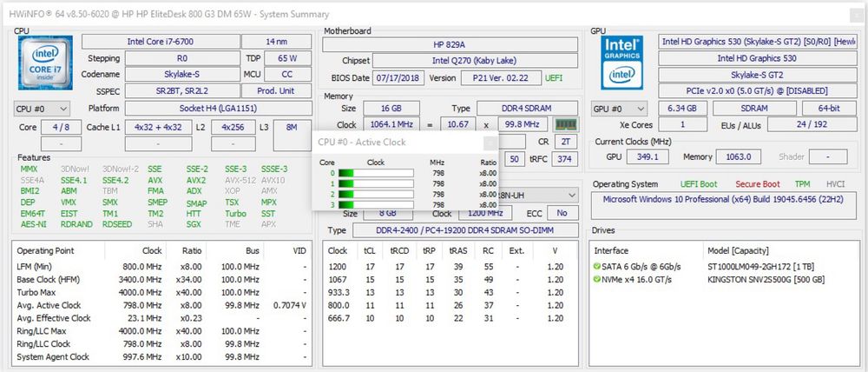The width and height of the screenshot is (868, 372).
Task: Click the MCU value CC
Action: 287,74
